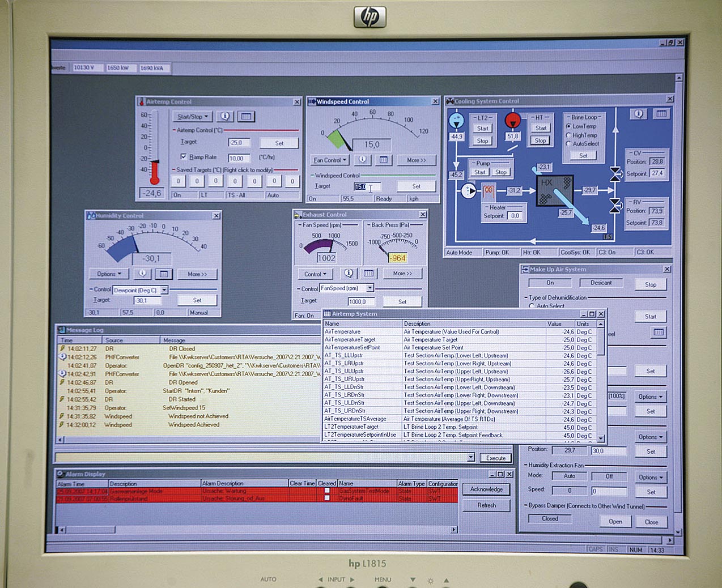This screenshot has width=722, height=588.
Task: Tick the Cleared checkbox for the DynoFault alarm
Action: (327, 498)
